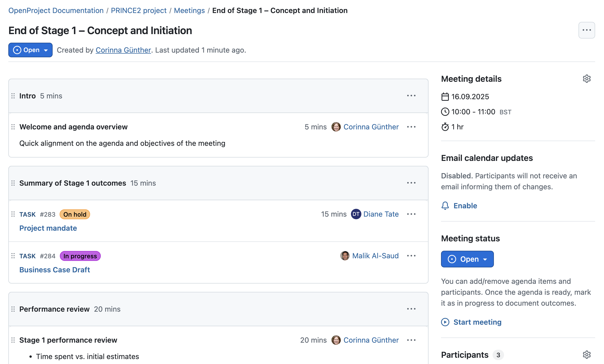Open the menu for Summary of Stage 1 outcomes

click(411, 183)
